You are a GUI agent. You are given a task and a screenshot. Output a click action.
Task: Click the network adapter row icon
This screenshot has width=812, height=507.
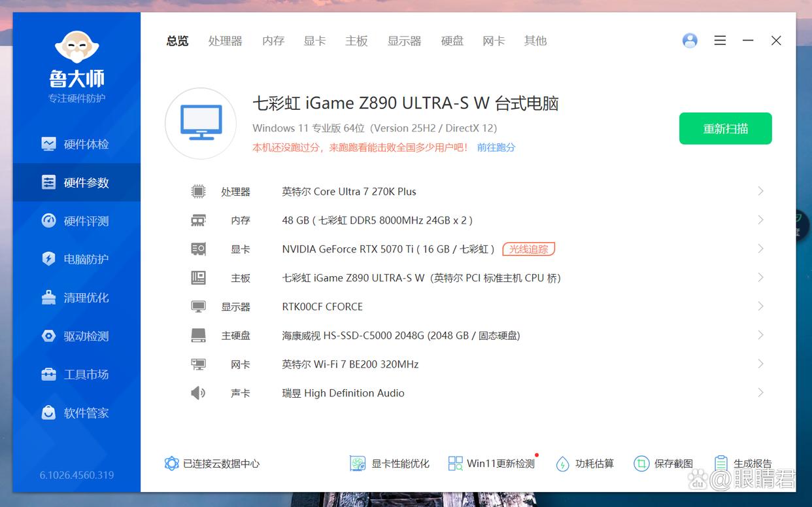tap(198, 364)
